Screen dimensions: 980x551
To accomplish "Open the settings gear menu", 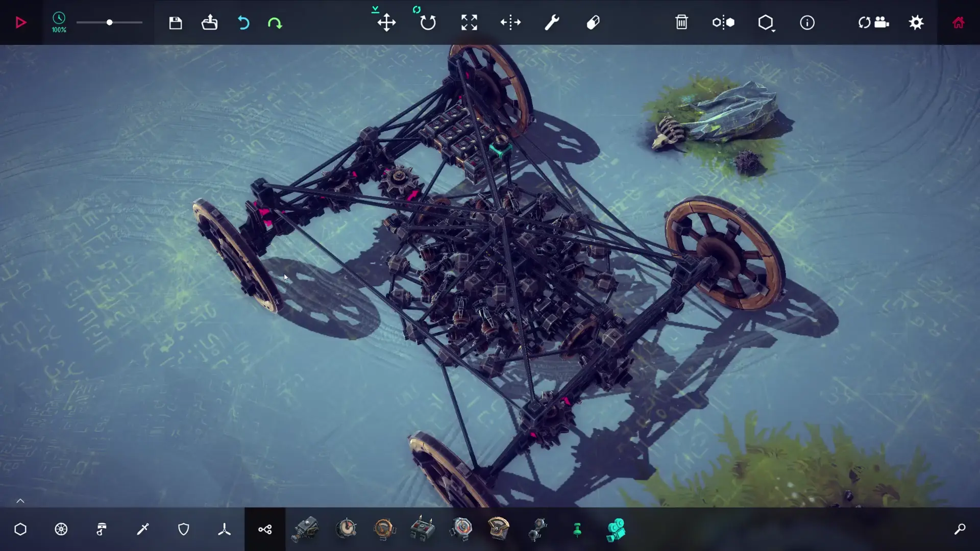I will click(916, 22).
